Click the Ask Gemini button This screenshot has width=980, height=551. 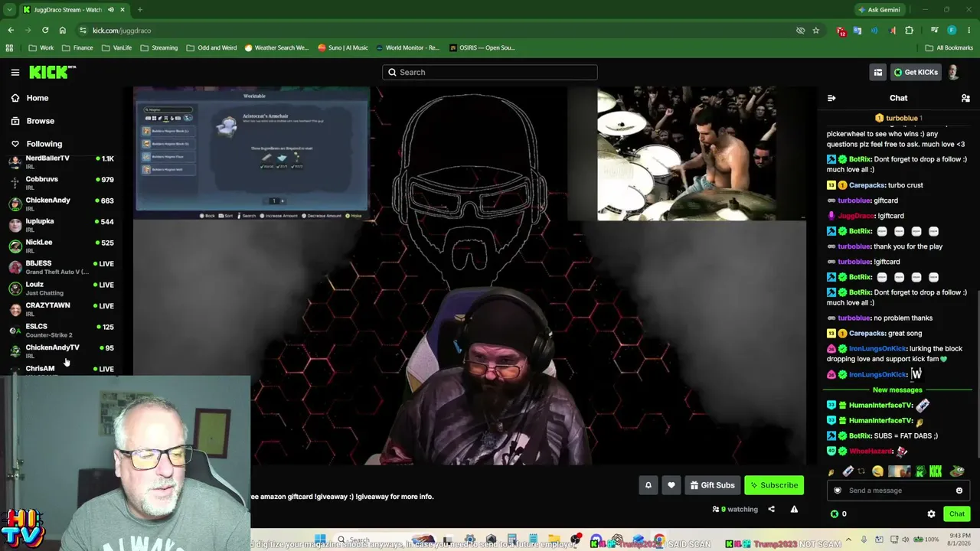879,10
